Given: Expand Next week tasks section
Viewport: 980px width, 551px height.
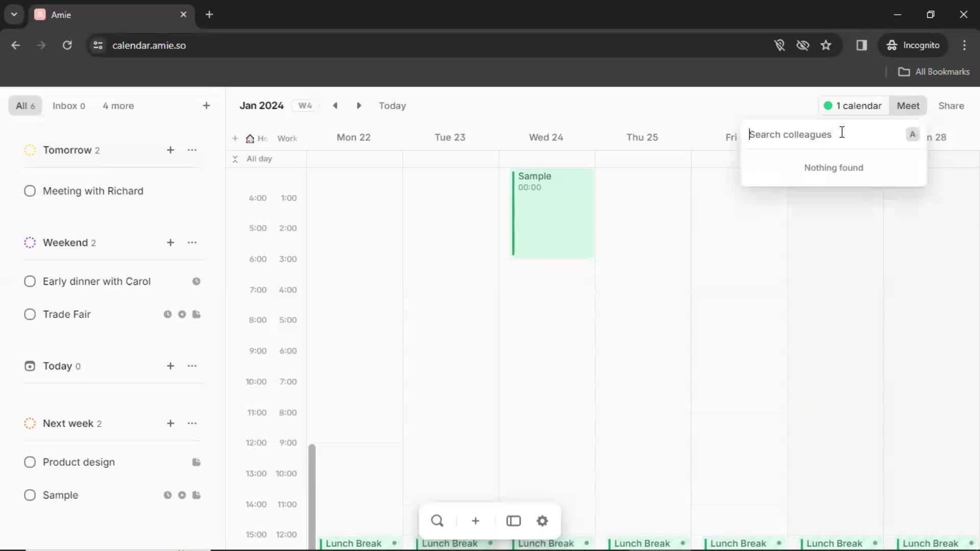Looking at the screenshot, I should click(29, 422).
